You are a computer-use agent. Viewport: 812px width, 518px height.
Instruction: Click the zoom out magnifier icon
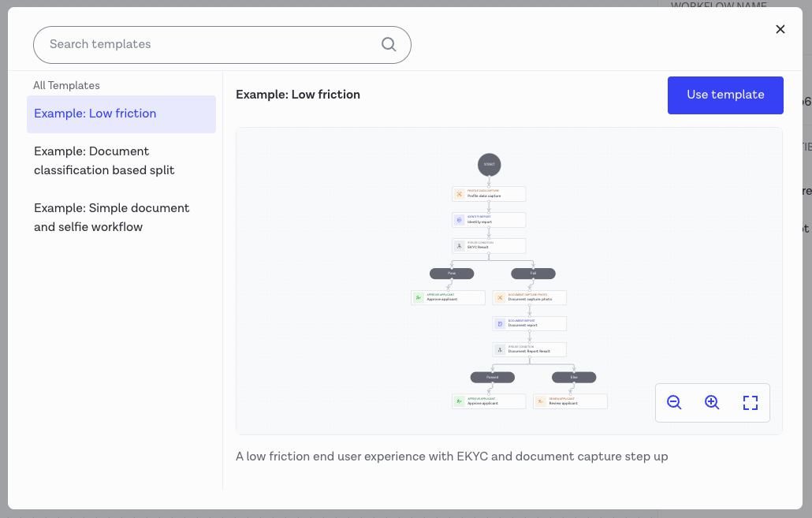pyautogui.click(x=674, y=402)
